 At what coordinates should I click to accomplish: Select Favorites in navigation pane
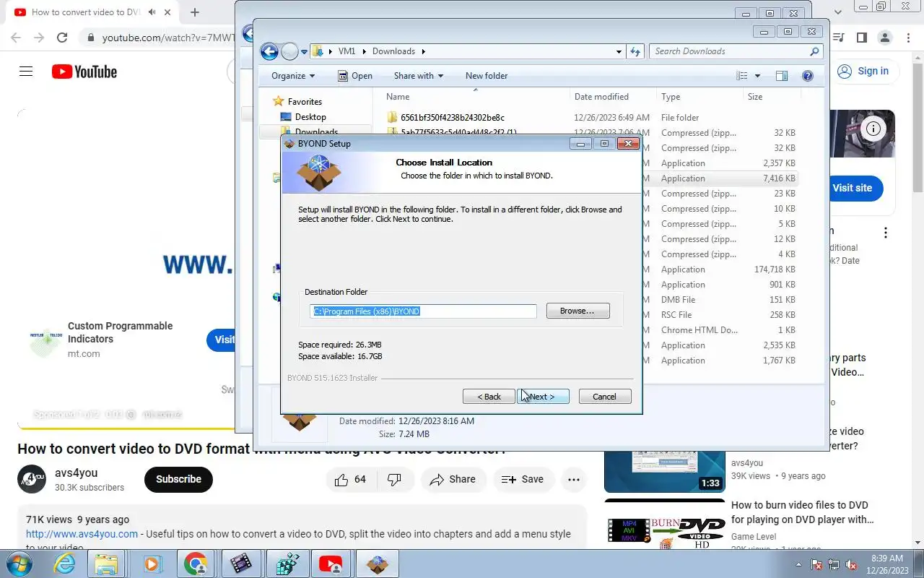click(305, 102)
